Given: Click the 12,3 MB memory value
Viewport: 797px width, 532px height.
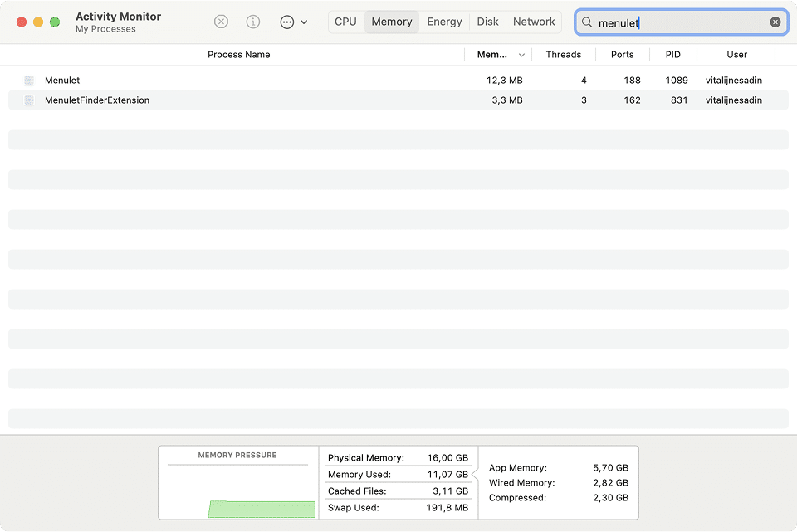Looking at the screenshot, I should 504,81.
